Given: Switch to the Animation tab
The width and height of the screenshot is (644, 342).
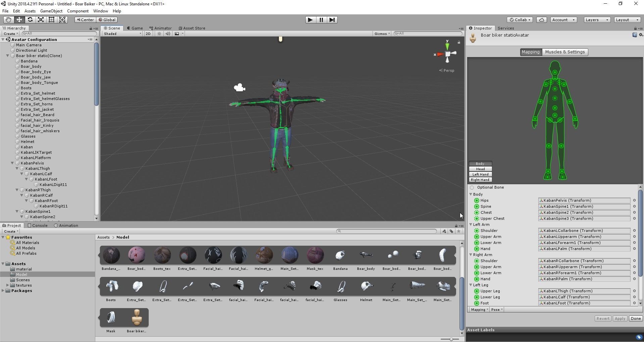Looking at the screenshot, I should [66, 226].
